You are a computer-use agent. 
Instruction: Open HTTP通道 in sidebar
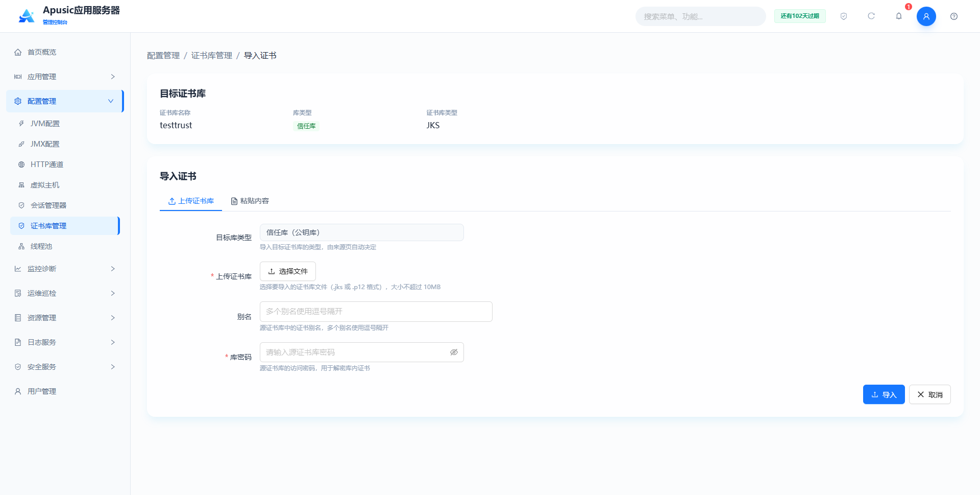click(x=65, y=164)
